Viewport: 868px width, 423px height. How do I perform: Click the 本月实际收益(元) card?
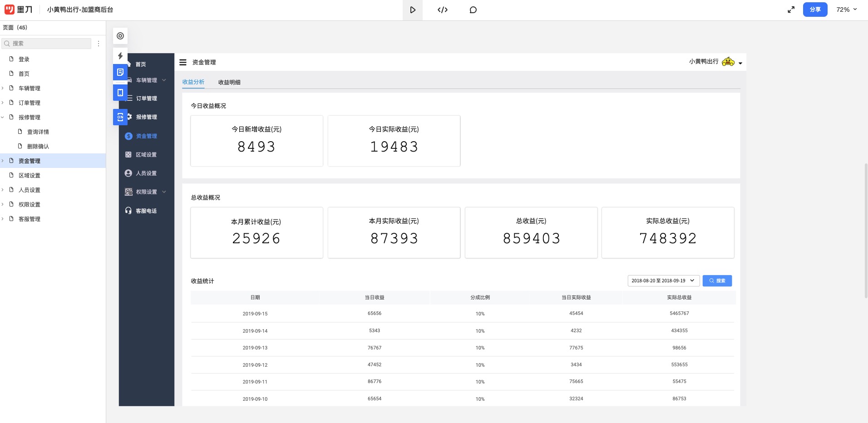point(394,233)
